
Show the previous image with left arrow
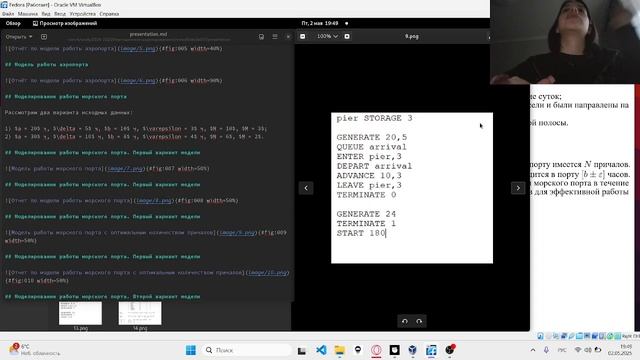click(x=306, y=188)
